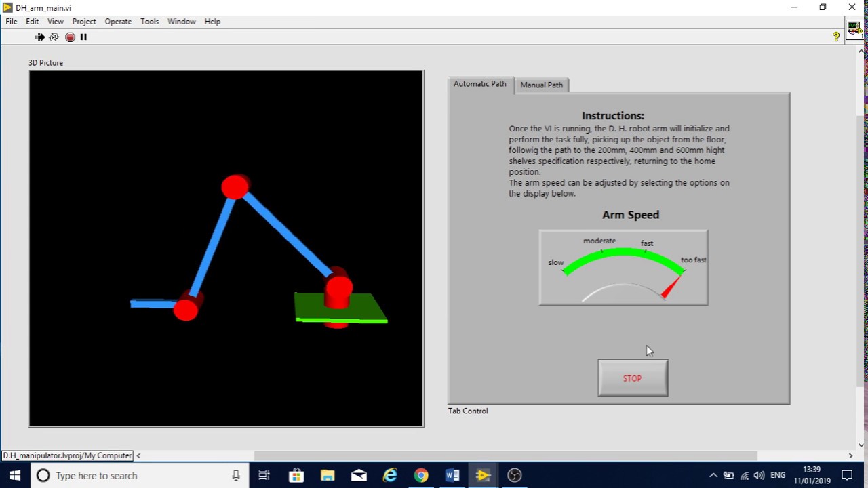
Task: Open the Window menu
Action: tap(182, 22)
